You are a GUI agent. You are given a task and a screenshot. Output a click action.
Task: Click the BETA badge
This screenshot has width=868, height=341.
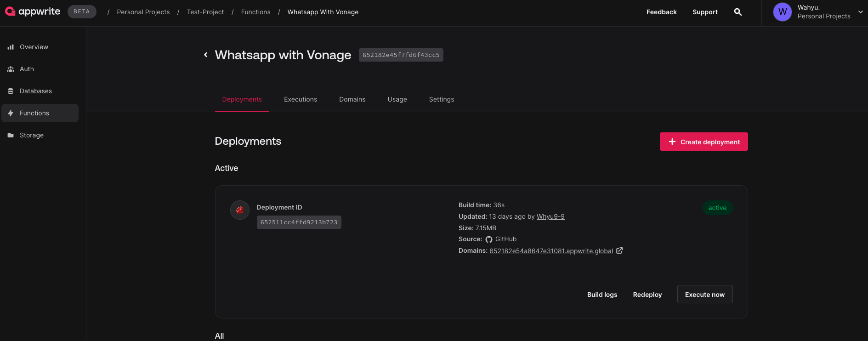pos(82,11)
